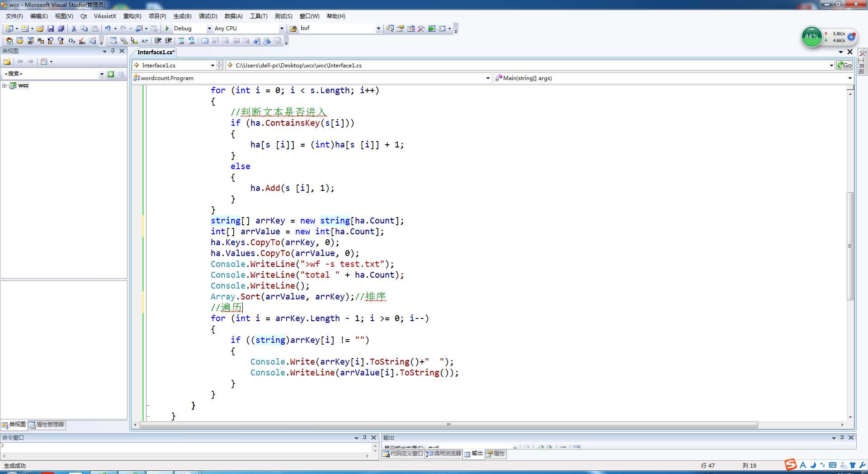Viewport: 868px width, 474px height.
Task: Toggle Sogou half-moon width mode
Action: (x=813, y=465)
